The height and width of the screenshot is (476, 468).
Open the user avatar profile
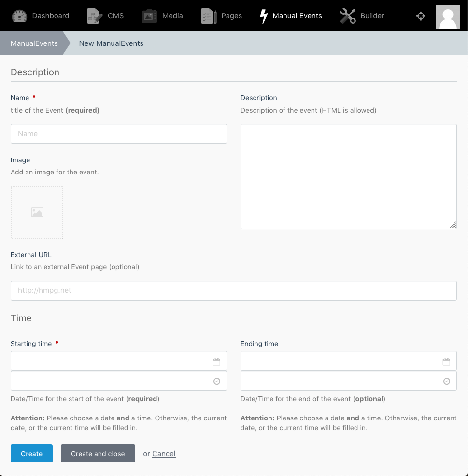(448, 17)
